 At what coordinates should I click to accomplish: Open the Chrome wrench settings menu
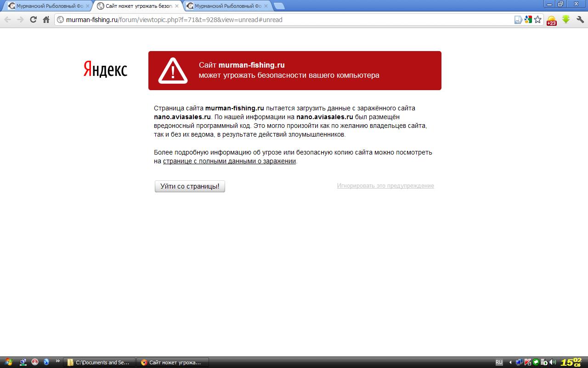point(580,19)
